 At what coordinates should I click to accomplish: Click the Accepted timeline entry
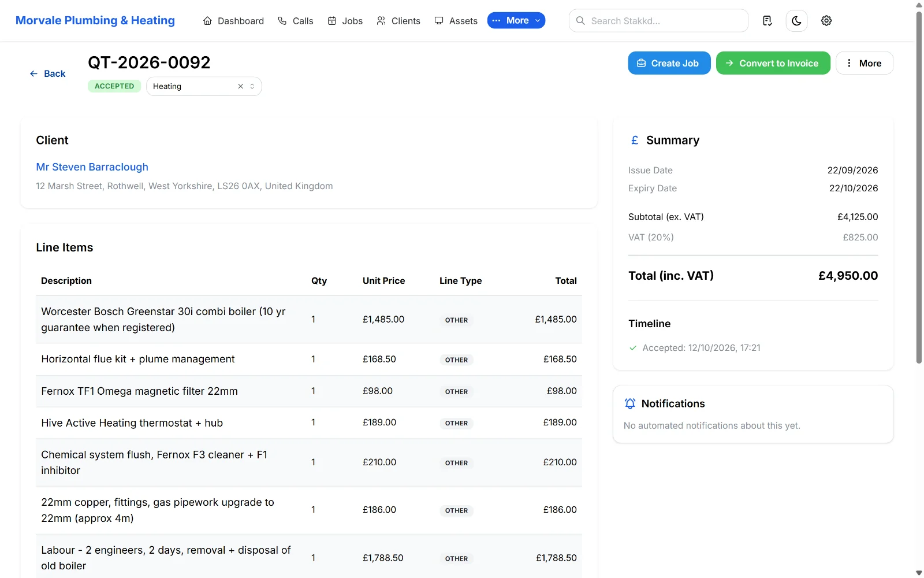pyautogui.click(x=695, y=348)
